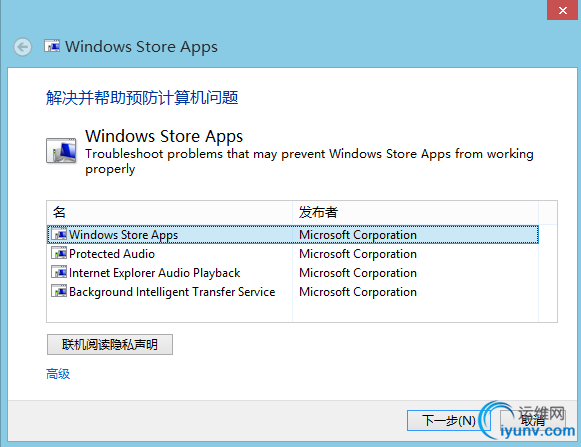581x447 pixels.
Task: Click the large Windows Store Apps troubleshooter icon
Action: [x=61, y=151]
